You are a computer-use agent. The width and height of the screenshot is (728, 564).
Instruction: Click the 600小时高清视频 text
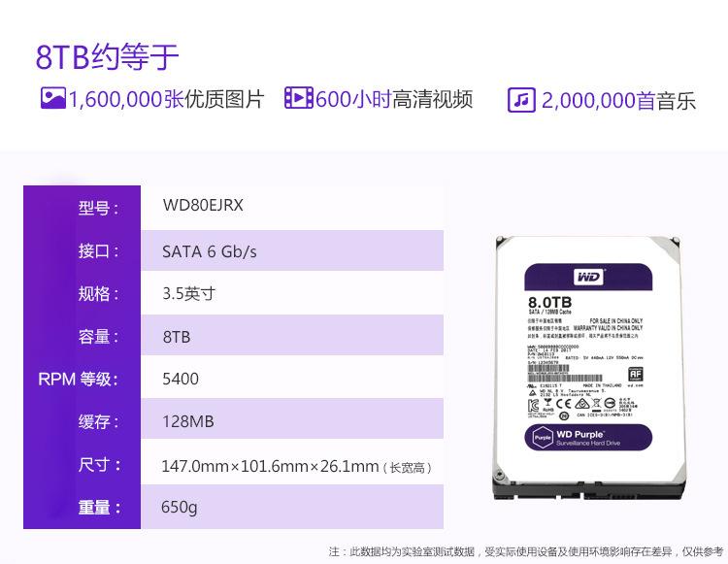(394, 99)
